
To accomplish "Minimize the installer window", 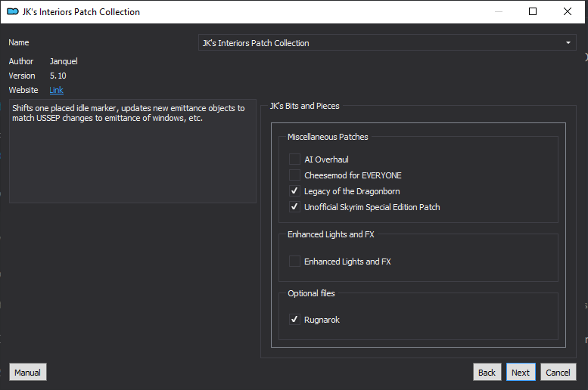I will click(x=499, y=11).
